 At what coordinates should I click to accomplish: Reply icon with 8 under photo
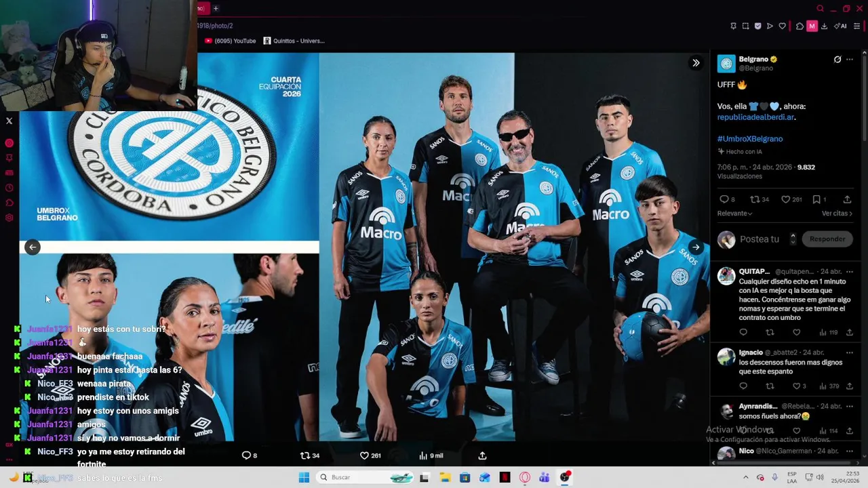pos(250,455)
